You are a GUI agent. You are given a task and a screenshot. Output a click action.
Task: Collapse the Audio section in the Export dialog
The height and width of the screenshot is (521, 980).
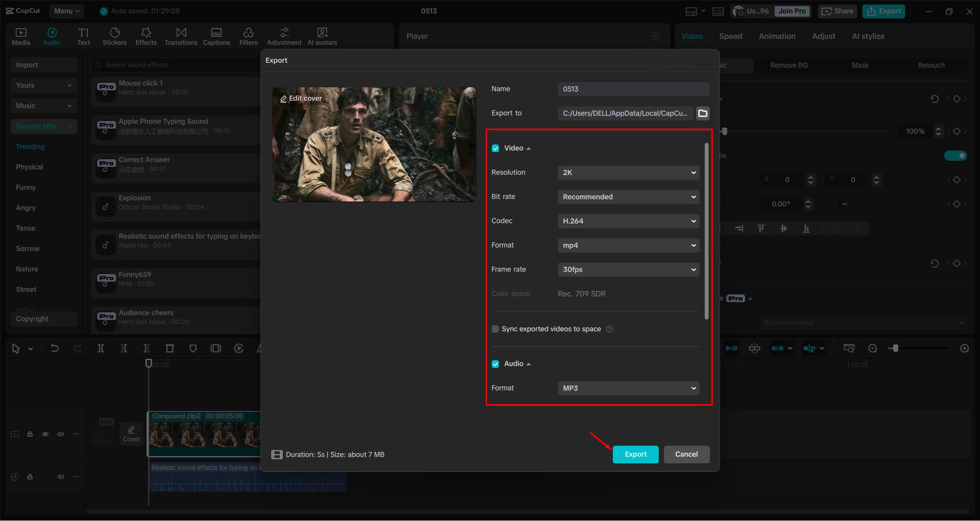click(528, 363)
